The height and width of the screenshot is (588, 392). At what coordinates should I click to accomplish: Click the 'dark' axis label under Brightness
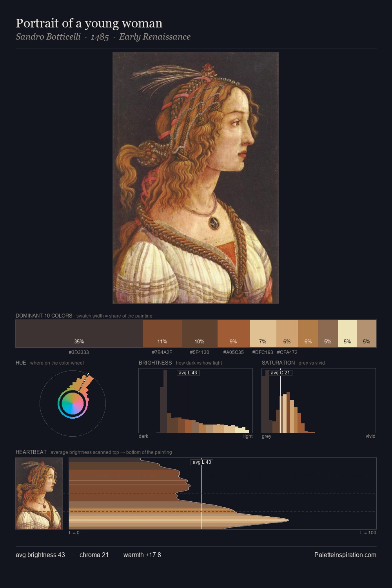[143, 436]
